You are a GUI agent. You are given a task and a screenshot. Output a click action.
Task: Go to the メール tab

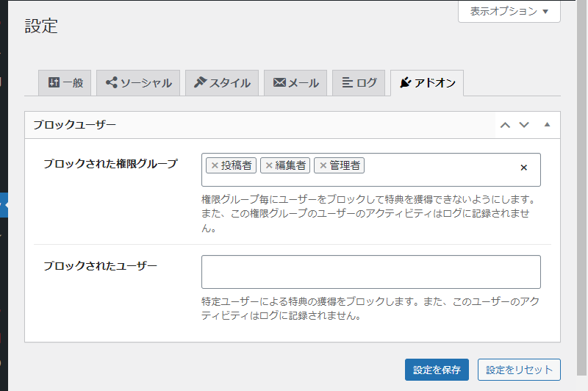pos(295,83)
